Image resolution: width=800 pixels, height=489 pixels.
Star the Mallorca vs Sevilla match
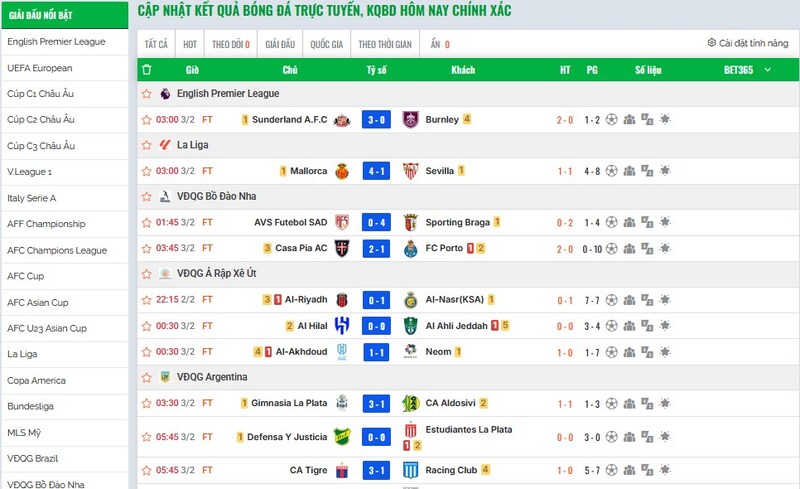click(x=147, y=171)
